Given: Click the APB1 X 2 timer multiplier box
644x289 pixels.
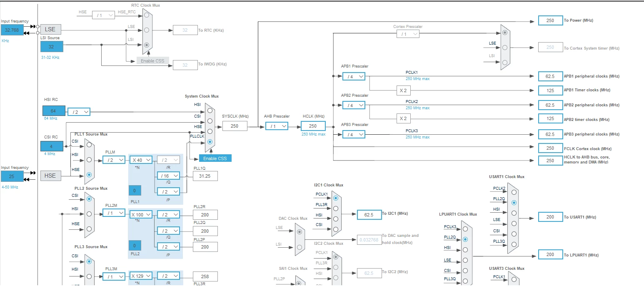Looking at the screenshot, I should coord(403,90).
